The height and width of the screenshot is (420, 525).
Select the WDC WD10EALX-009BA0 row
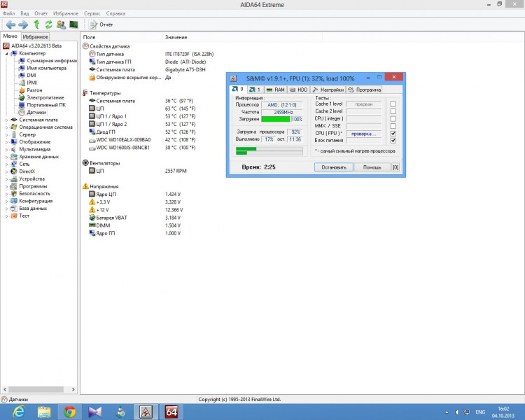142,140
